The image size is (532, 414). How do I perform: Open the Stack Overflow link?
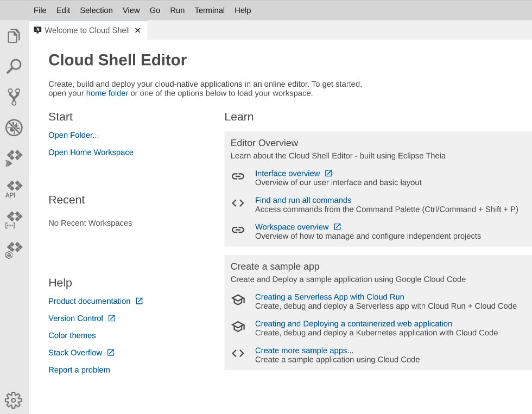tap(75, 353)
